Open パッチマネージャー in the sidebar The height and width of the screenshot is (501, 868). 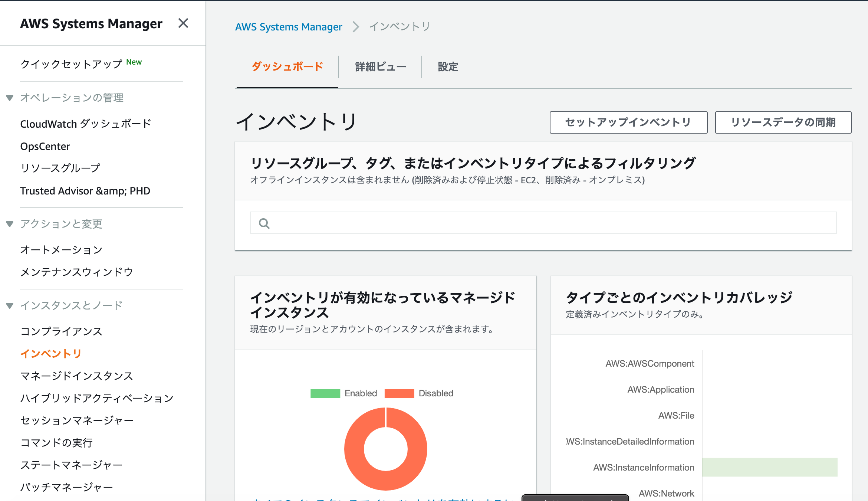click(67, 487)
